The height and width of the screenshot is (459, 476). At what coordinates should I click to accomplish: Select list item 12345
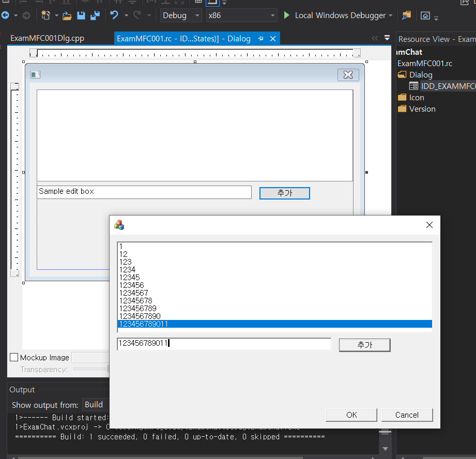pyautogui.click(x=275, y=278)
